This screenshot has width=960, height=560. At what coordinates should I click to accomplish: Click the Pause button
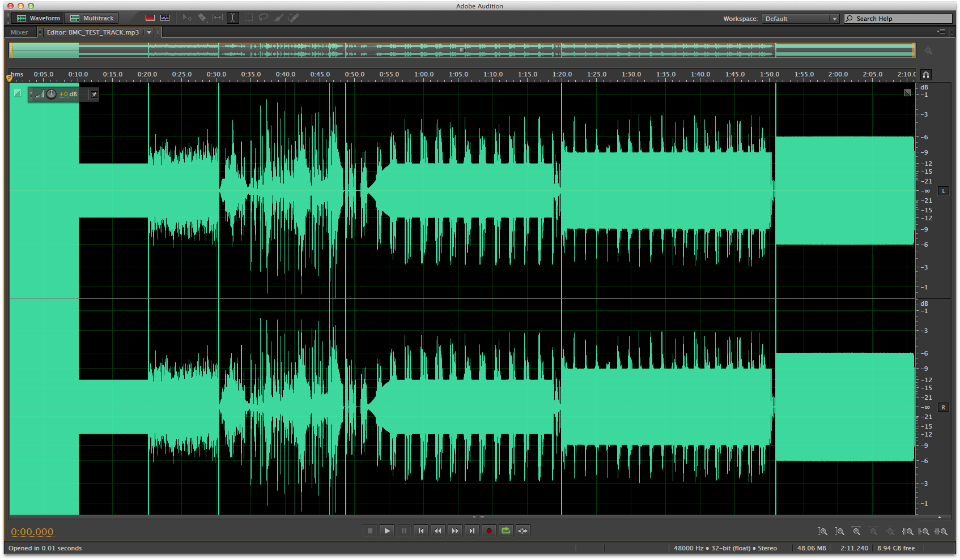pos(404,531)
